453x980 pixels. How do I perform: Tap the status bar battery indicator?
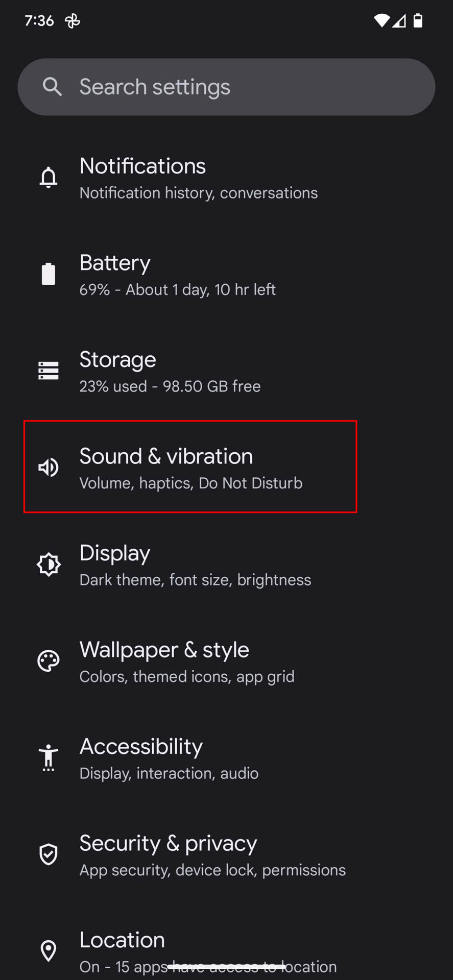pos(418,20)
